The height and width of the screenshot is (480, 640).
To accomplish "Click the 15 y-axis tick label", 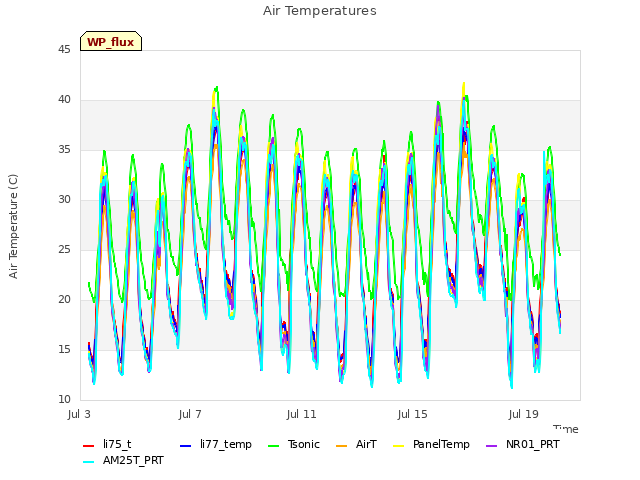I will (64, 350).
